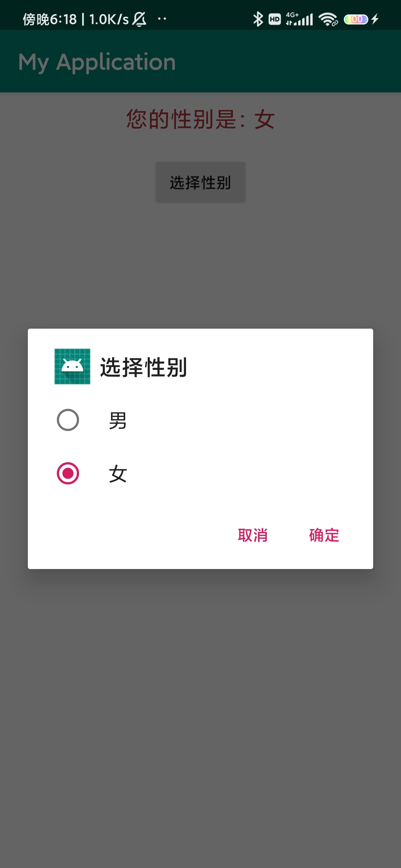Tap the My Application title bar
Image resolution: width=401 pixels, height=868 pixels.
point(200,61)
